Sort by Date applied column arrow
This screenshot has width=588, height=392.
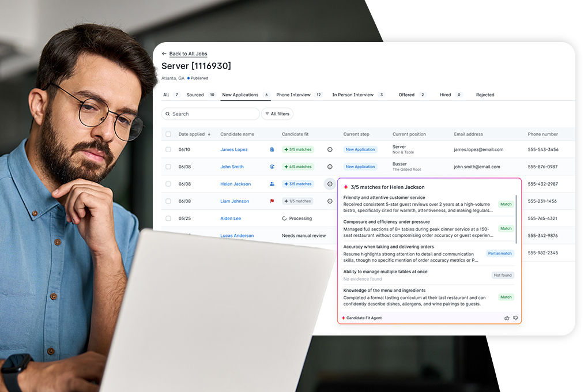pos(209,134)
